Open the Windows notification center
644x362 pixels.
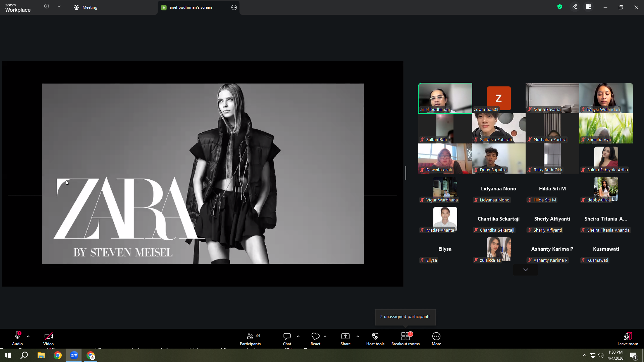point(634,355)
